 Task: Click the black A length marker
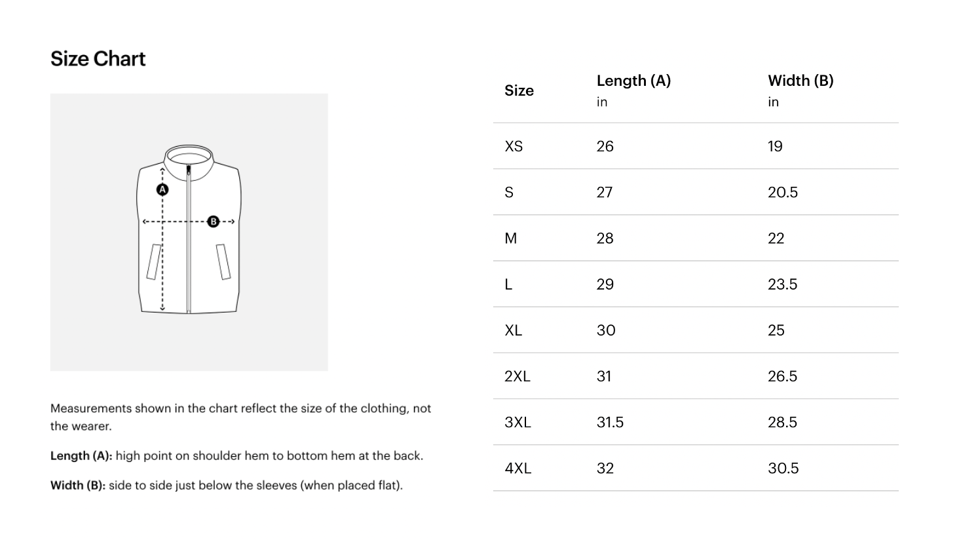click(162, 189)
